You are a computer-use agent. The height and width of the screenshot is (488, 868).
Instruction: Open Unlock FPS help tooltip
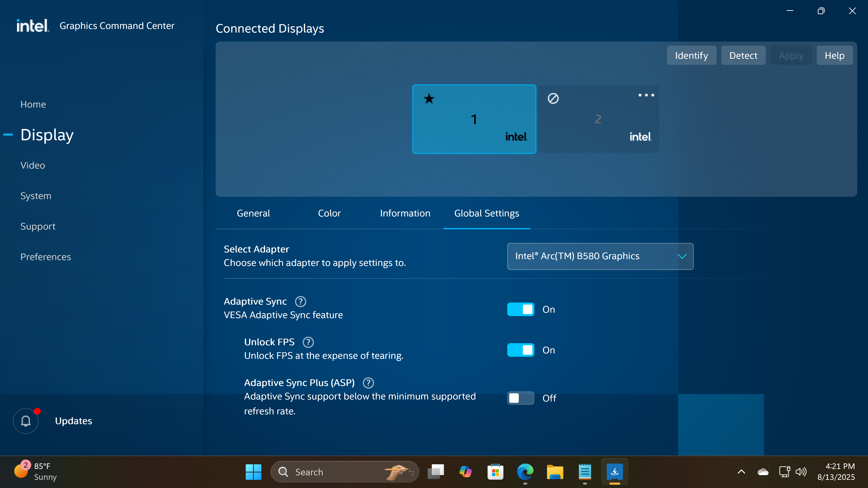[308, 342]
